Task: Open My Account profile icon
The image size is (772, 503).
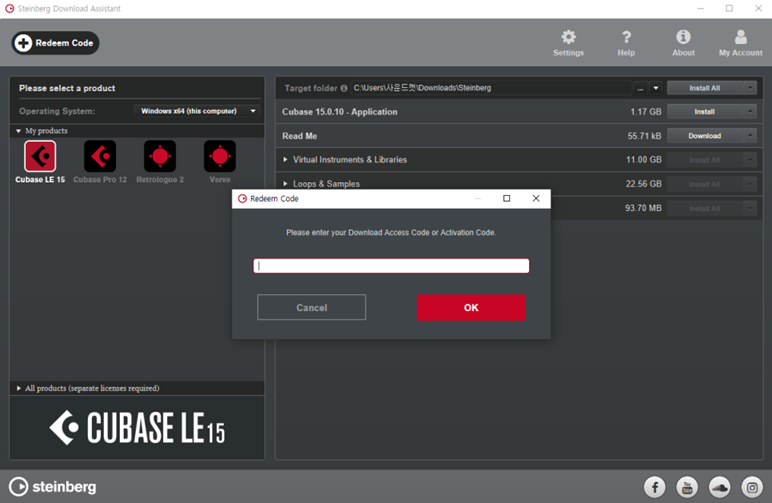Action: [x=740, y=38]
